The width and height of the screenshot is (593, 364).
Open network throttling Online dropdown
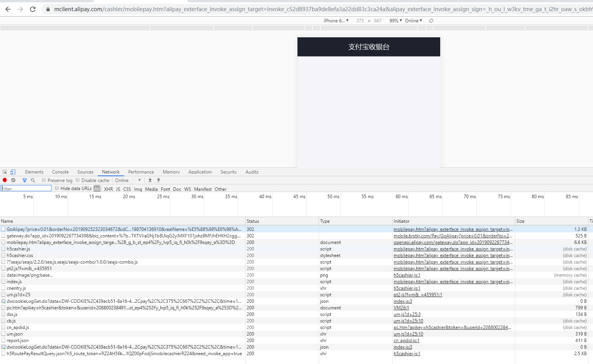(128, 180)
